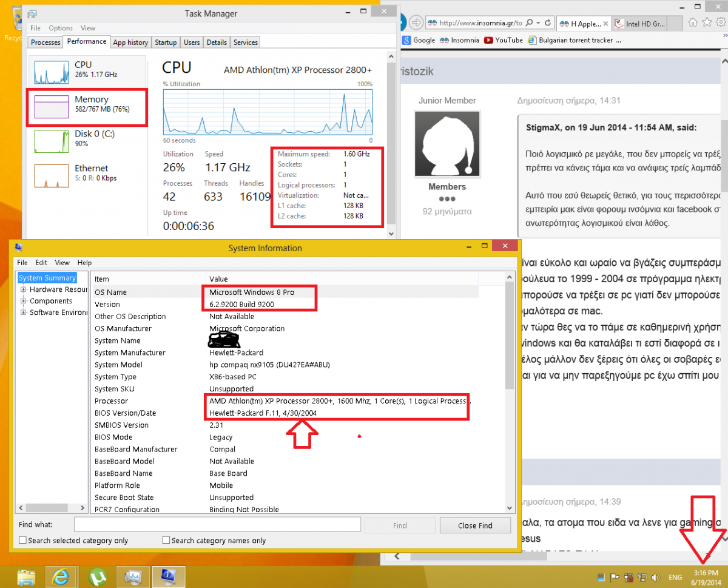This screenshot has height=588, width=728.
Task: Open Task Manager Details tab
Action: click(217, 42)
